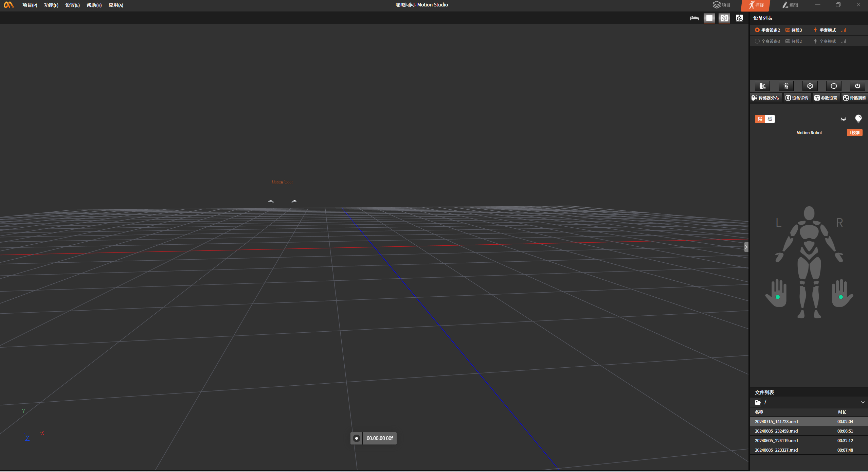Image resolution: width=868 pixels, height=472 pixels.
Task: Collapse the right panel with side arrow
Action: click(x=746, y=247)
